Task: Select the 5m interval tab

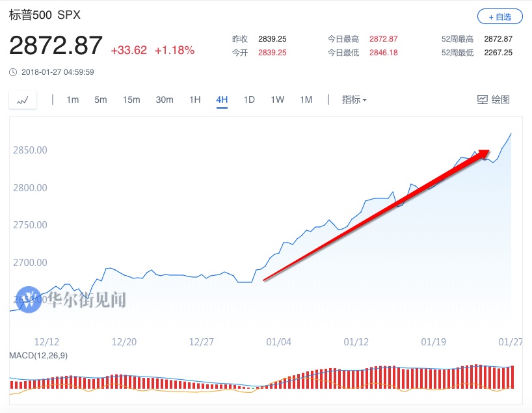Action: point(100,100)
